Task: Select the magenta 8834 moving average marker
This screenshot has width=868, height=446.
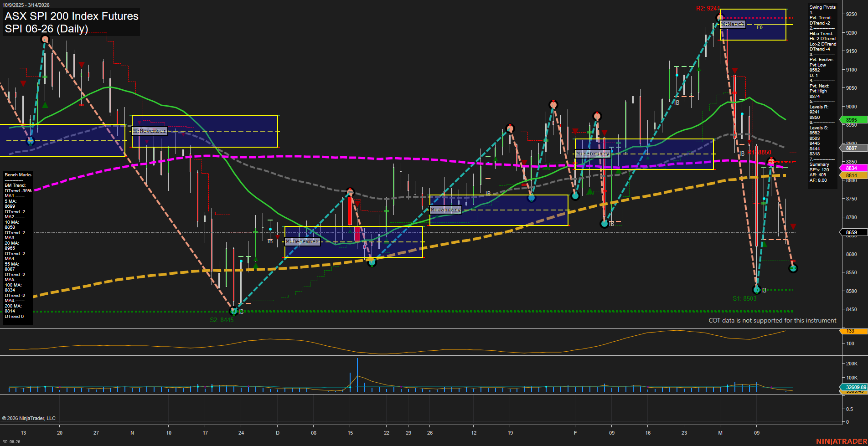Action: click(851, 169)
